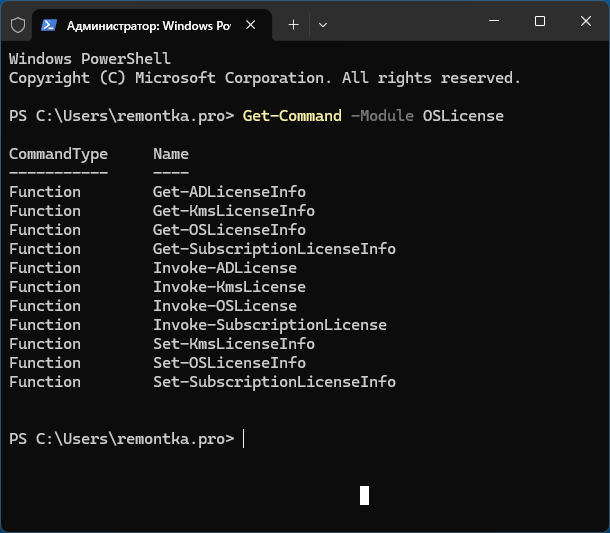
Task: Close the terminal window
Action: (586, 21)
